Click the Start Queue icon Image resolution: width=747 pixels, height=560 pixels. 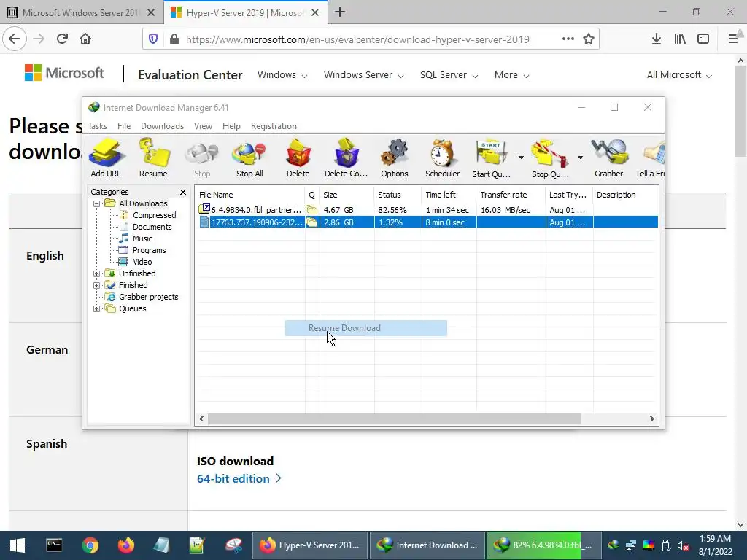491,158
